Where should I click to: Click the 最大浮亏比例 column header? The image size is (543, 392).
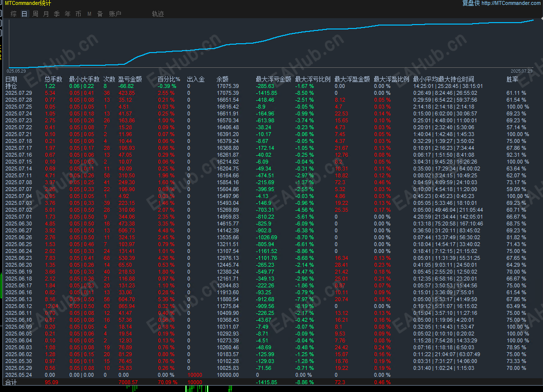313,79
